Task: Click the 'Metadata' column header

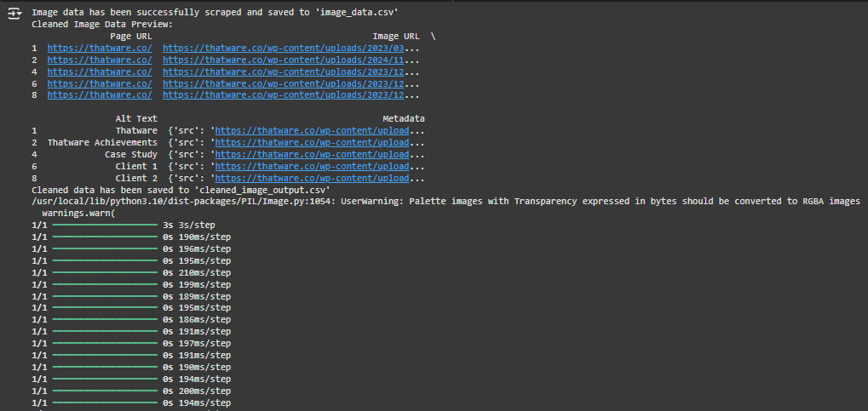Action: coord(404,119)
